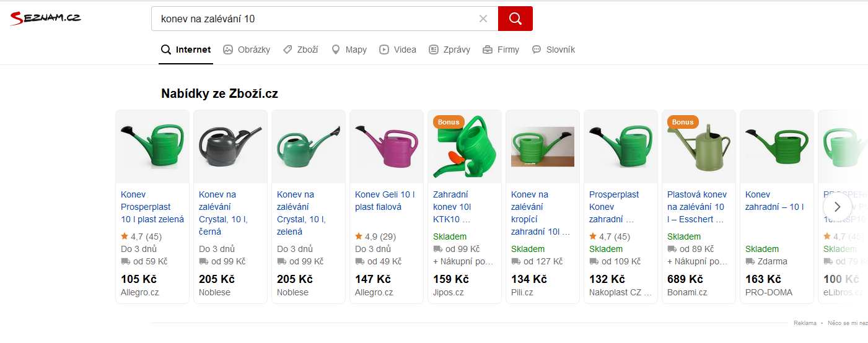This screenshot has height=343, width=868.
Task: Click the red search magnifier button
Action: tap(515, 19)
